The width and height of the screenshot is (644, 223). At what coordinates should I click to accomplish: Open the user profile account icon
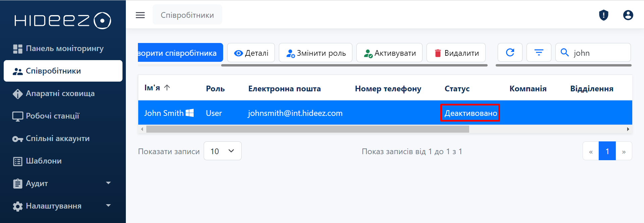(628, 15)
